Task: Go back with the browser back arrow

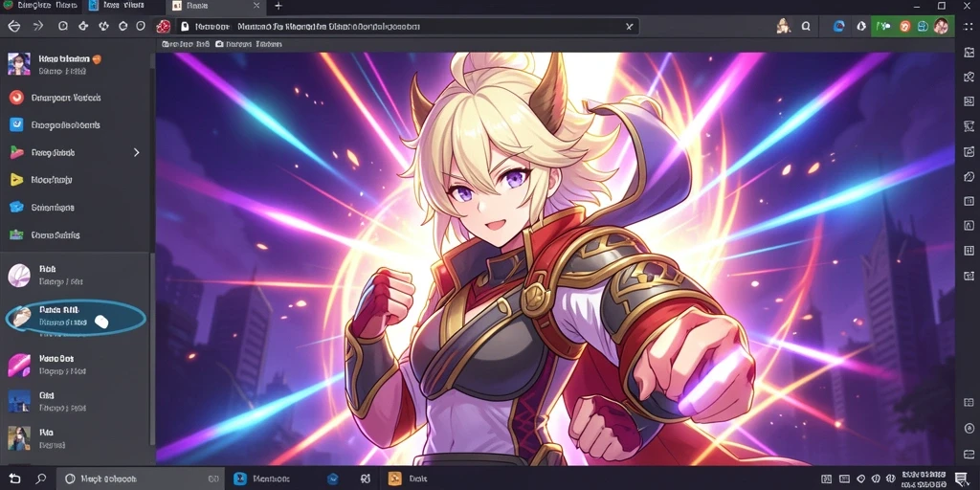Action: click(x=13, y=26)
